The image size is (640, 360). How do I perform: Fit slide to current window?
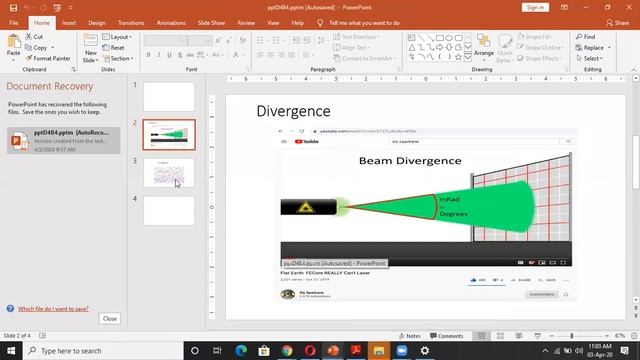(634, 336)
